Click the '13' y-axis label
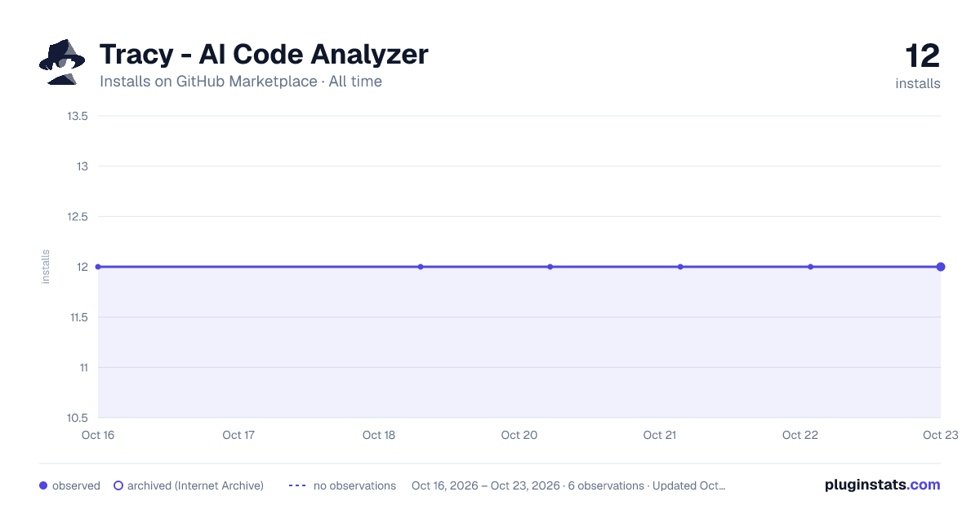The width and height of the screenshot is (980, 514). click(x=82, y=166)
